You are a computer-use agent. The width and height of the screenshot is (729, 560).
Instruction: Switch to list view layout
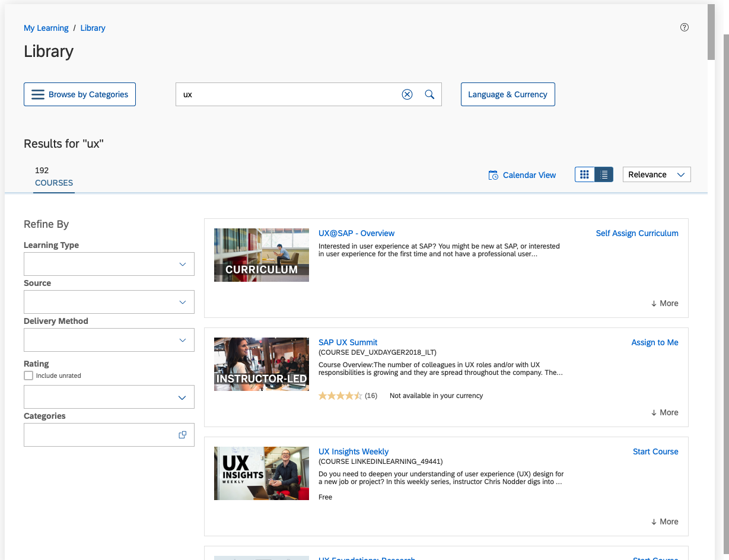(604, 174)
